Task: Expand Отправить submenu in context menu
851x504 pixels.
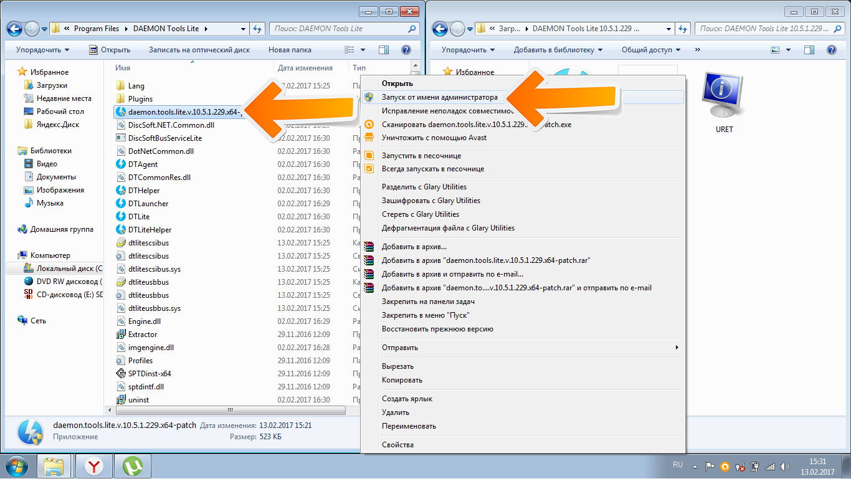Action: tap(523, 348)
